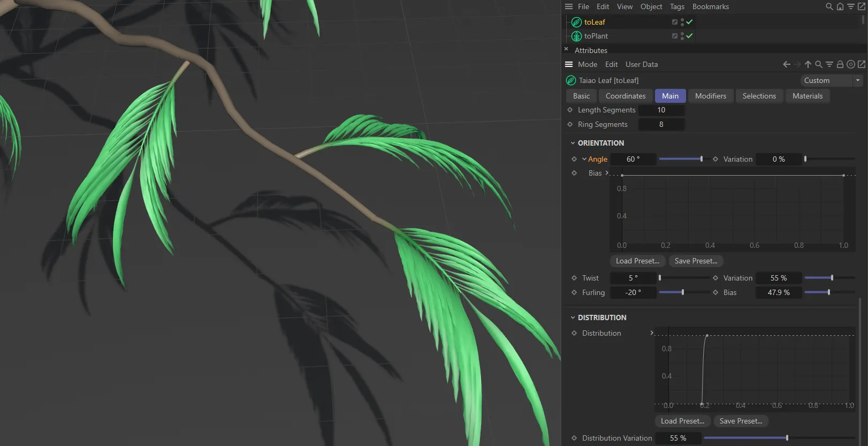The height and width of the screenshot is (446, 868).
Task: Click the toPlant object plant icon
Action: pos(576,36)
